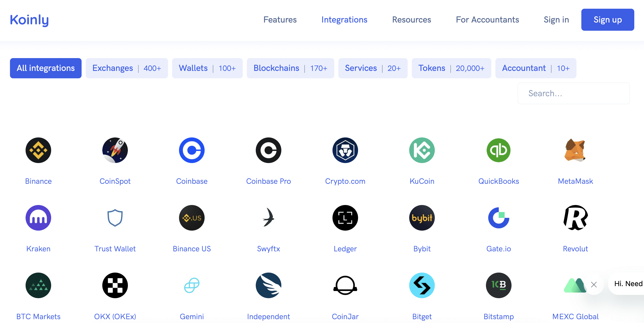Open the green KuCoin icon

pos(422,150)
